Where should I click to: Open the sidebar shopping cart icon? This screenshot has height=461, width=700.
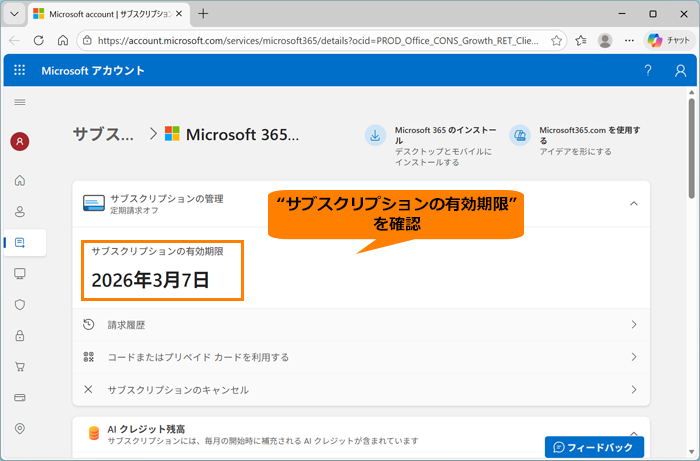click(20, 366)
